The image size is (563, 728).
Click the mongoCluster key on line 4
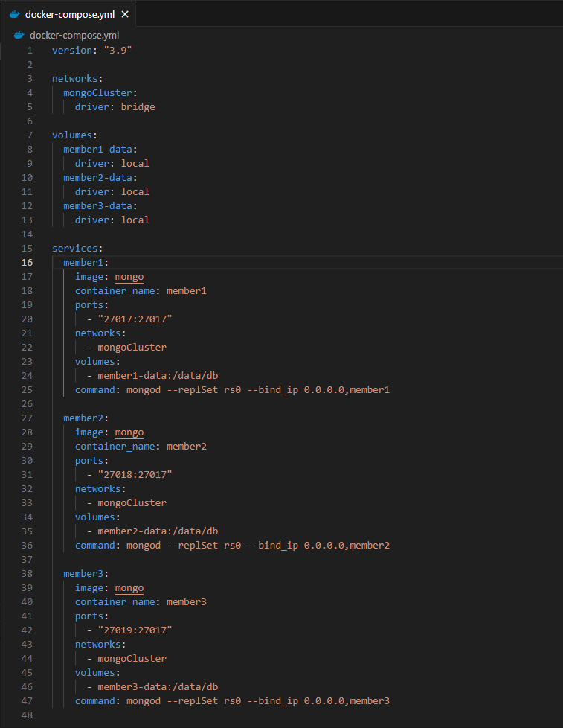pos(98,92)
